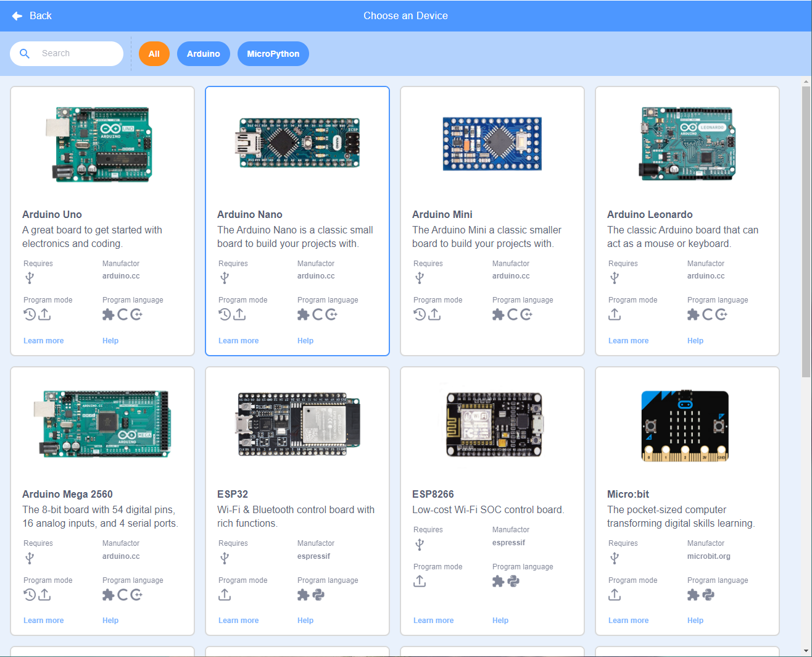The height and width of the screenshot is (657, 812).
Task: Click the blocks puzzle icon on Arduino Nano
Action: (x=304, y=315)
